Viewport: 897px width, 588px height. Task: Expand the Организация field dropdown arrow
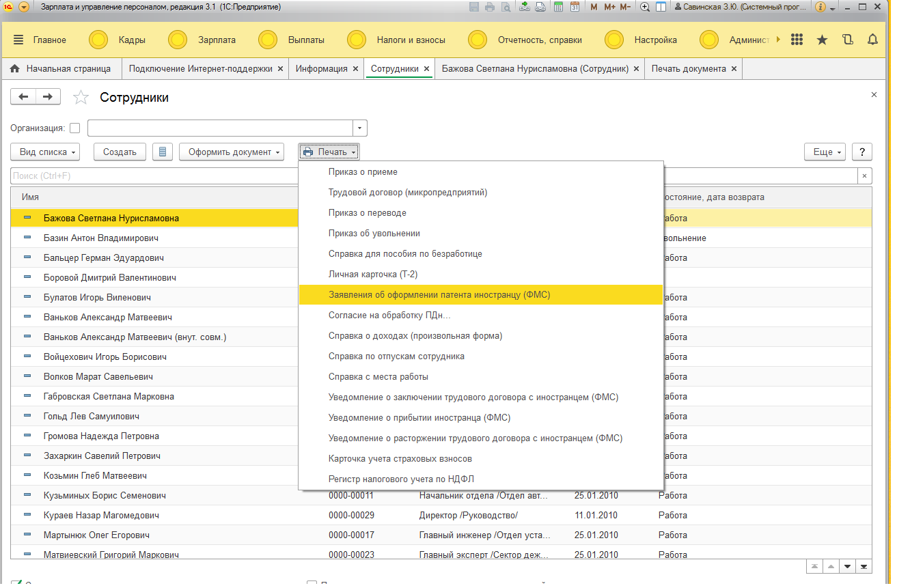(x=360, y=128)
